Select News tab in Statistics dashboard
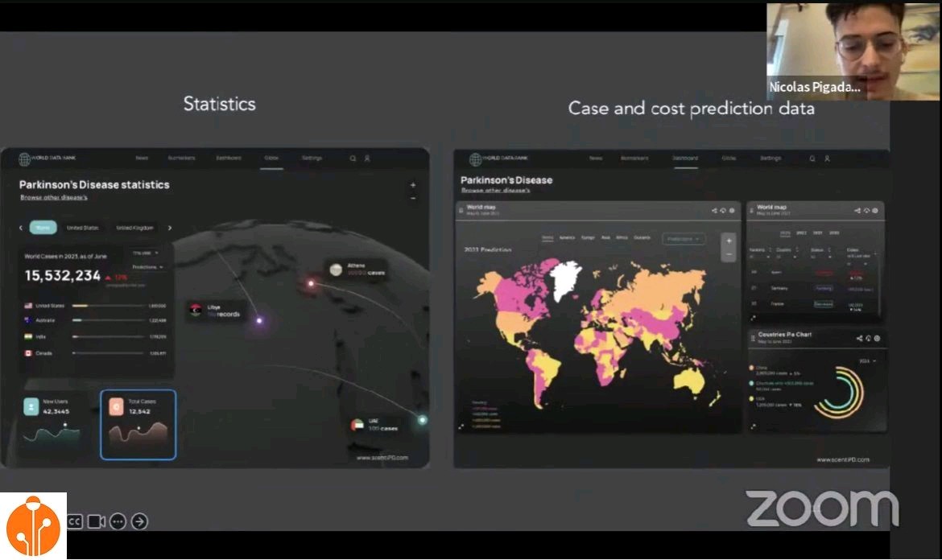Screen dimensions: 942x560 click(142, 159)
